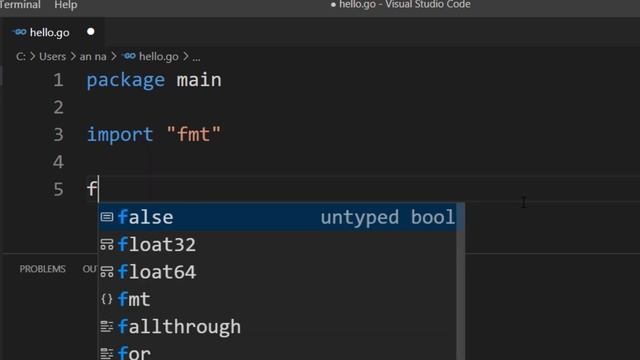Expand the chevron after 'an na' in breadcrumb
Viewport: 640px width, 360px height.
[113, 56]
